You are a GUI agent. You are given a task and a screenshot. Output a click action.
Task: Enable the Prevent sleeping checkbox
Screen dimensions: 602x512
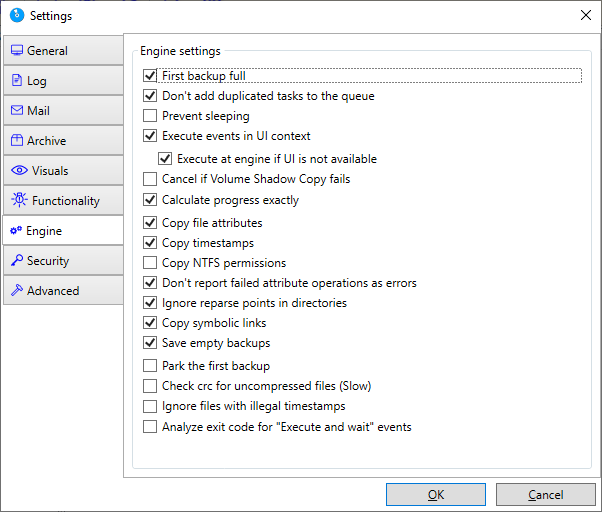[150, 116]
